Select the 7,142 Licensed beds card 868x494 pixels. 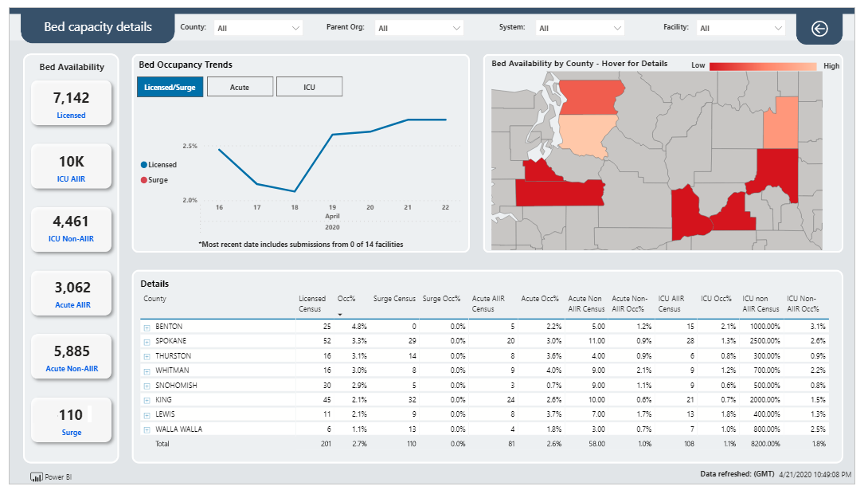coord(72,103)
